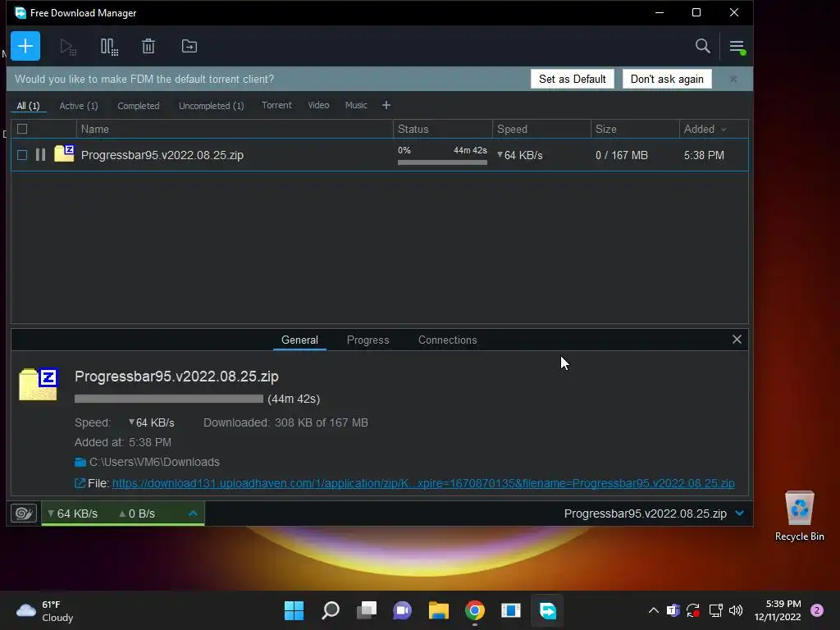The width and height of the screenshot is (840, 630).
Task: Switch to the Torrent filter tab
Action: click(276, 105)
